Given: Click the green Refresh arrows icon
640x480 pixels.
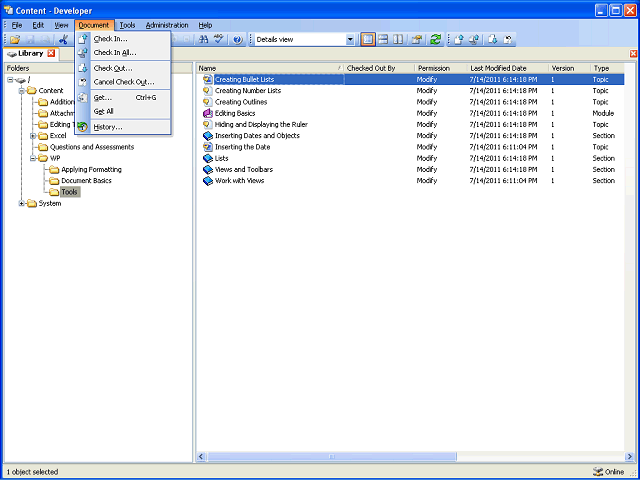Looking at the screenshot, I should tap(436, 40).
